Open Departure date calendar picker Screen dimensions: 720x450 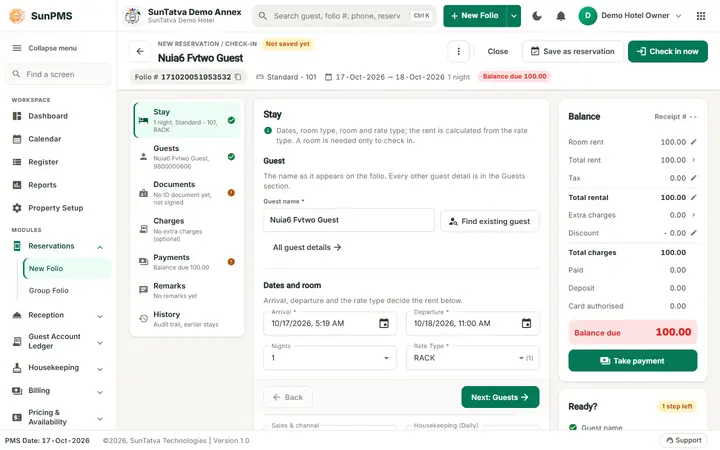tap(526, 323)
